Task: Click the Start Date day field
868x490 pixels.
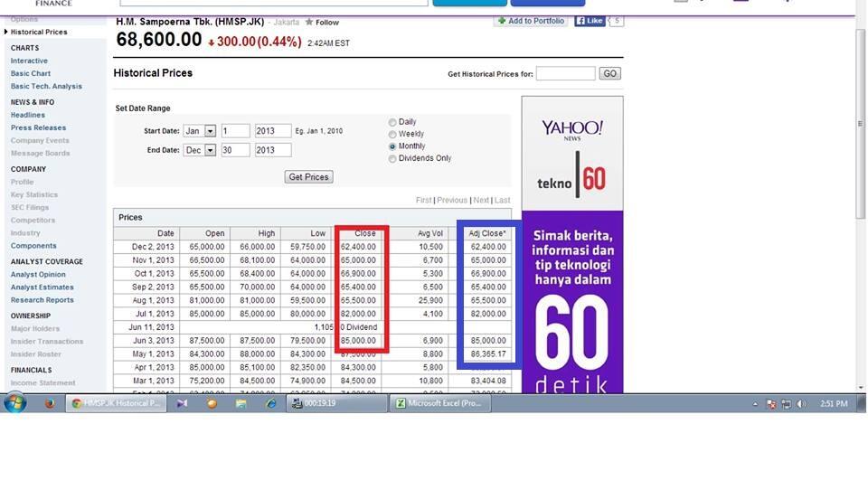Action: click(235, 131)
